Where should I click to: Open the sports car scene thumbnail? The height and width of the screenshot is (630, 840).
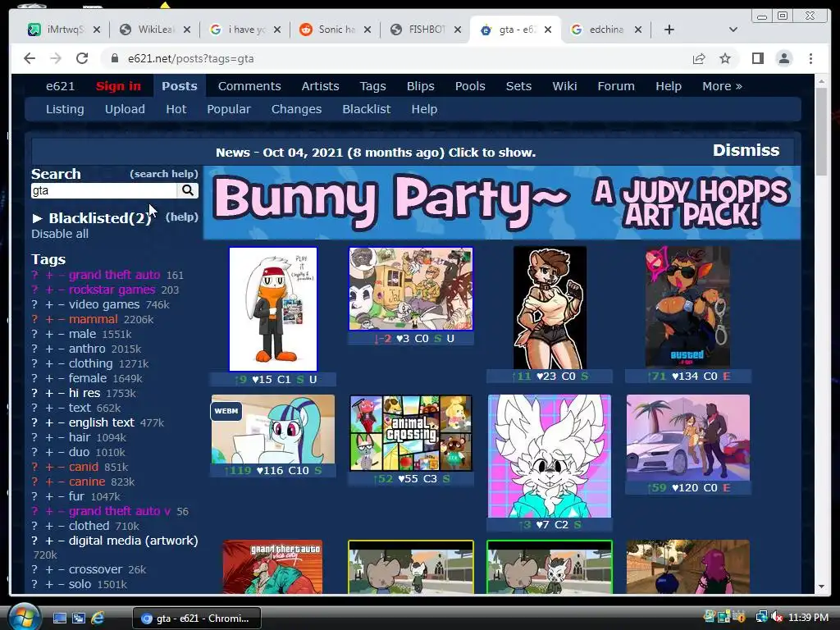coord(688,438)
